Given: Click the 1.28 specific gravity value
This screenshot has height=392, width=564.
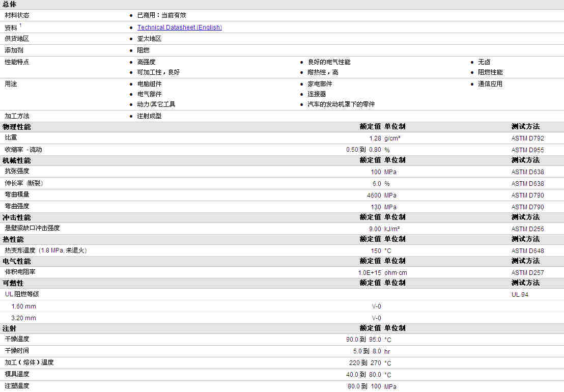Looking at the screenshot, I should pyautogui.click(x=375, y=138).
